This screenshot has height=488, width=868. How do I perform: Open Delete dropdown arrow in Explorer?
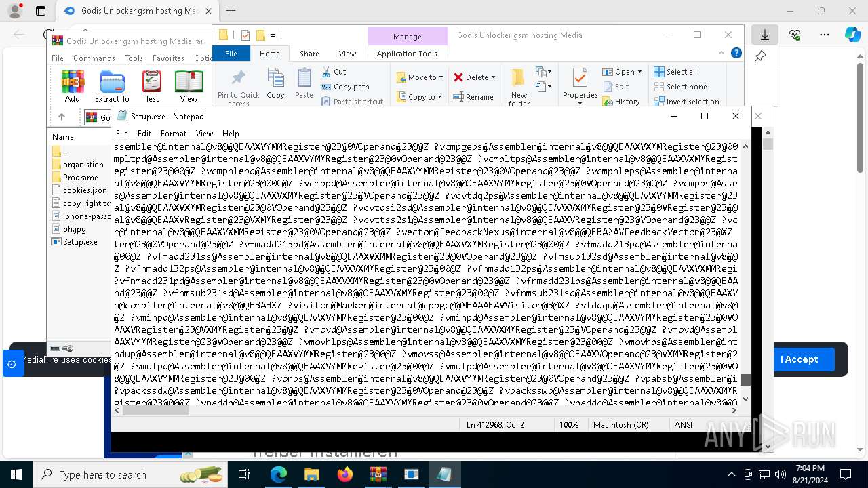click(x=493, y=77)
